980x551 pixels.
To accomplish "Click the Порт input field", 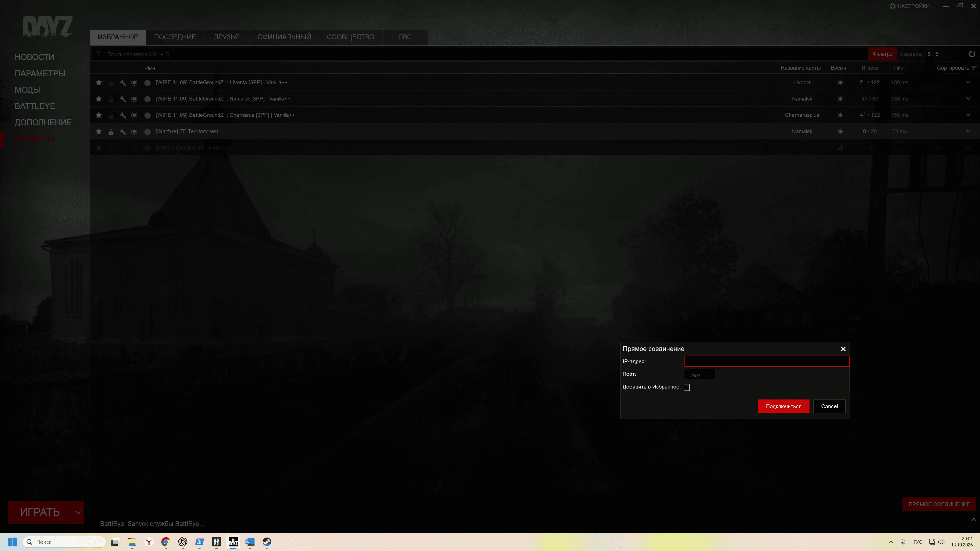I will (700, 374).
